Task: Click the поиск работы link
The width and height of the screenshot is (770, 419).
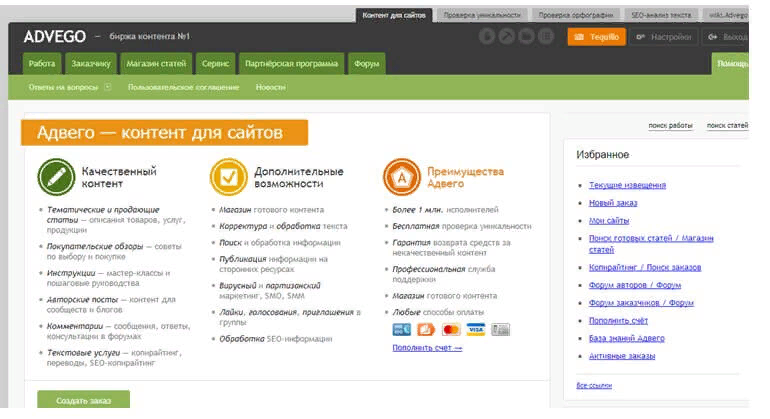Action: (x=670, y=126)
